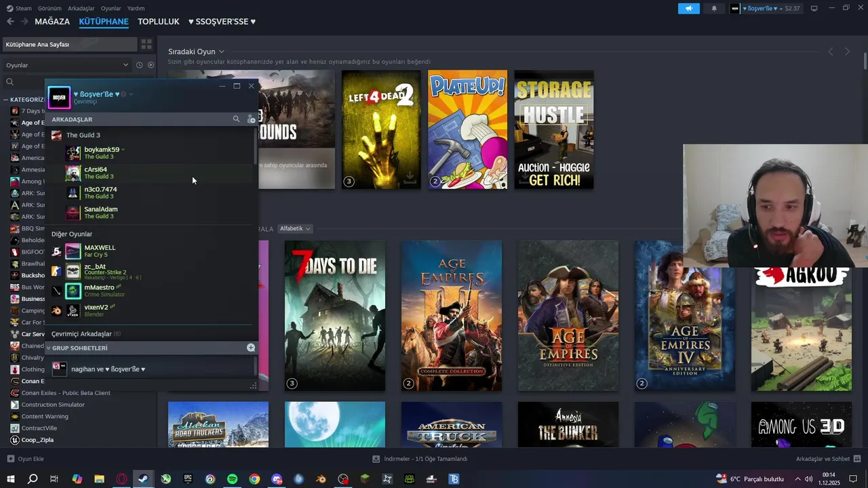This screenshot has width=868, height=488.
Task: Open Big Picture mode icon
Action: click(x=814, y=8)
